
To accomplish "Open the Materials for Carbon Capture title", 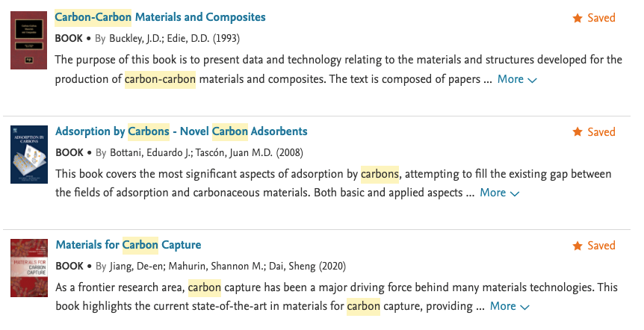I will pyautogui.click(x=128, y=245).
